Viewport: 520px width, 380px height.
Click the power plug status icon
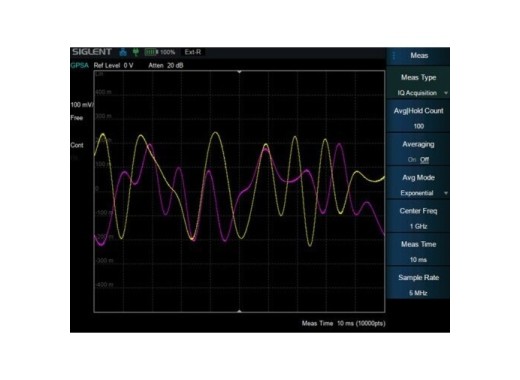click(x=136, y=52)
